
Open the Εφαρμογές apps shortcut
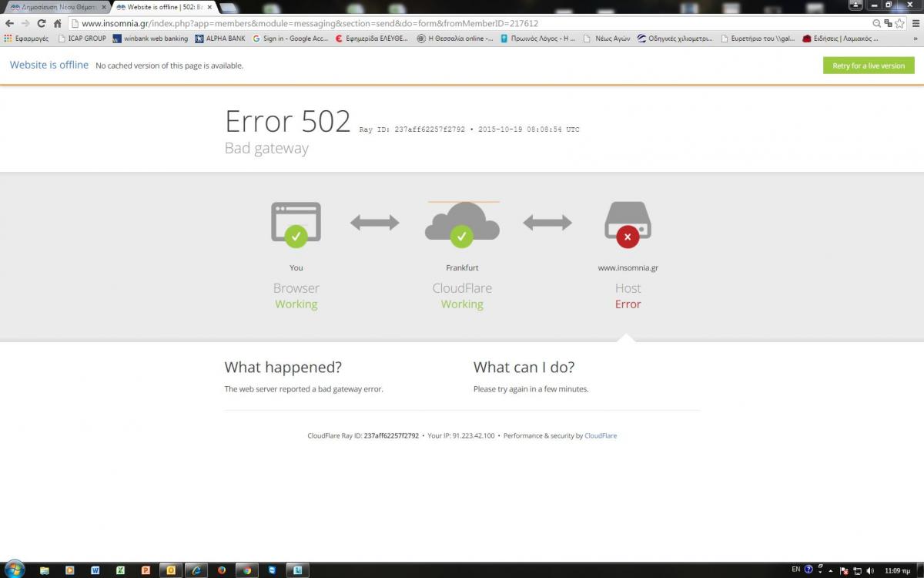click(x=26, y=38)
